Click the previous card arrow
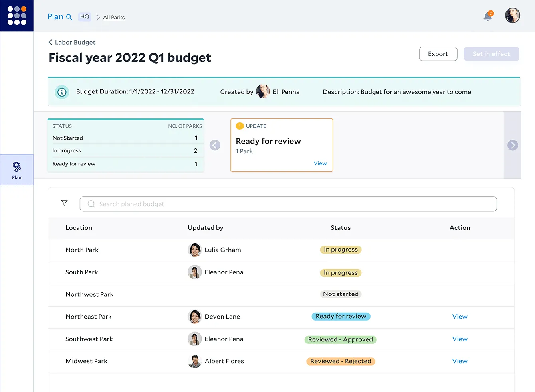 pos(215,145)
